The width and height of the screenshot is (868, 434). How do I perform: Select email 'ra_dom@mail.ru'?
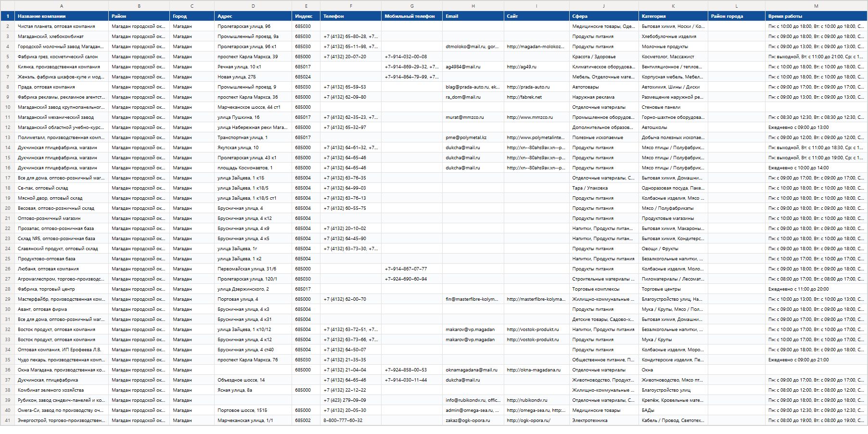pyautogui.click(x=473, y=97)
